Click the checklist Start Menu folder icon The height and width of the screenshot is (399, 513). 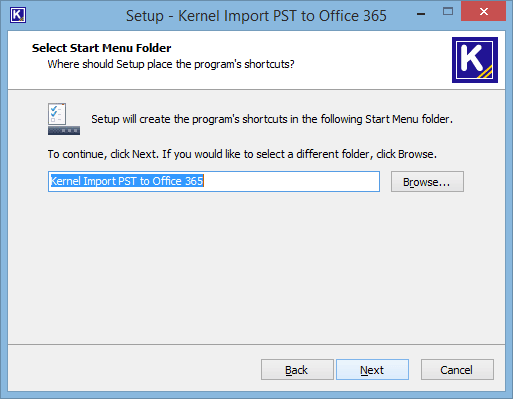tap(64, 119)
